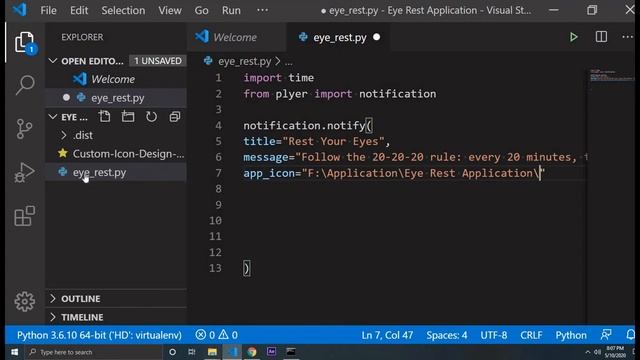Viewport: 640px width, 360px height.
Task: Split the editor to the right
Action: (x=601, y=37)
